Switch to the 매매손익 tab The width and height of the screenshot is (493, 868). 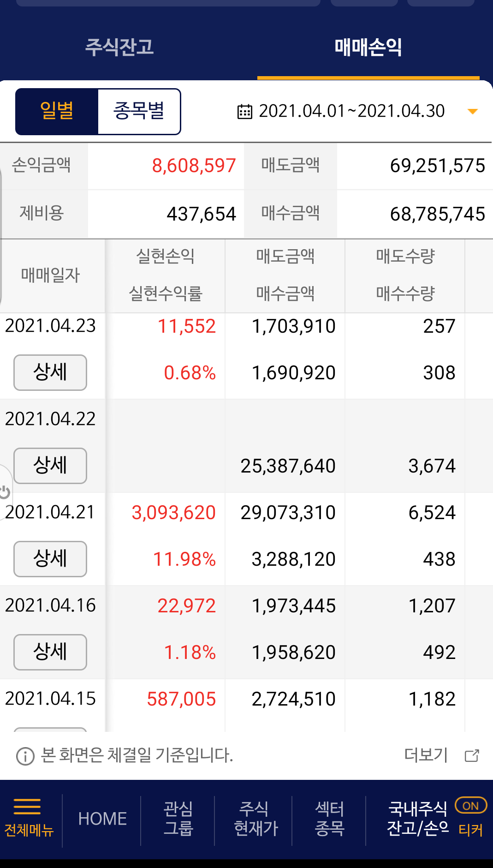(x=368, y=47)
